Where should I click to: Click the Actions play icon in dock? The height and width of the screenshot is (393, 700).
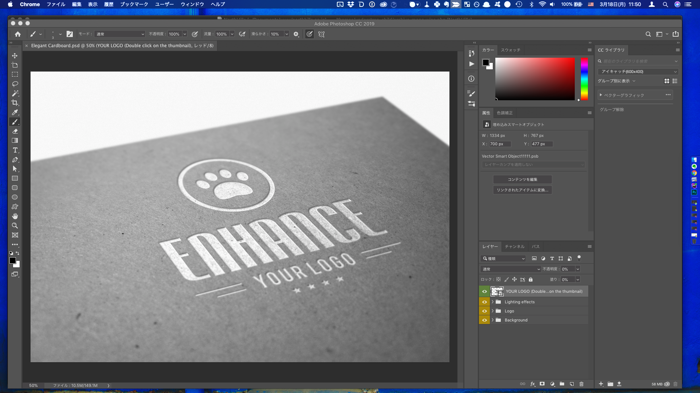point(471,64)
